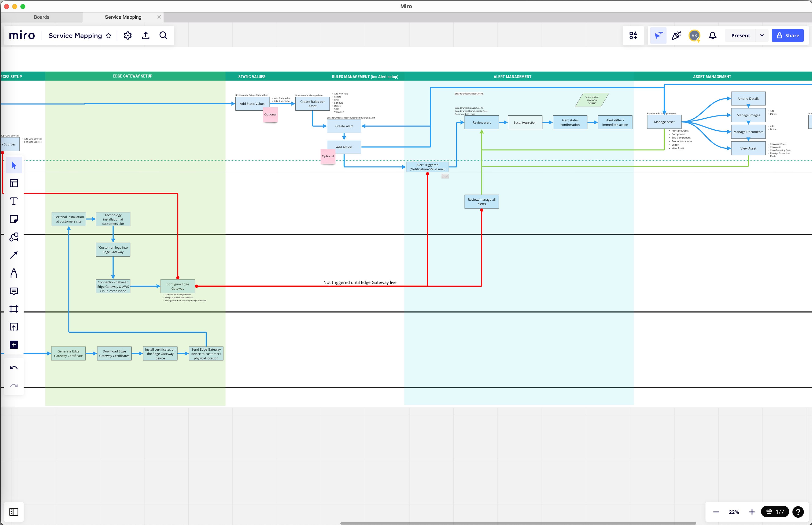Open the apps and more tools panel
Viewport: 812px width, 525px height.
tap(633, 36)
